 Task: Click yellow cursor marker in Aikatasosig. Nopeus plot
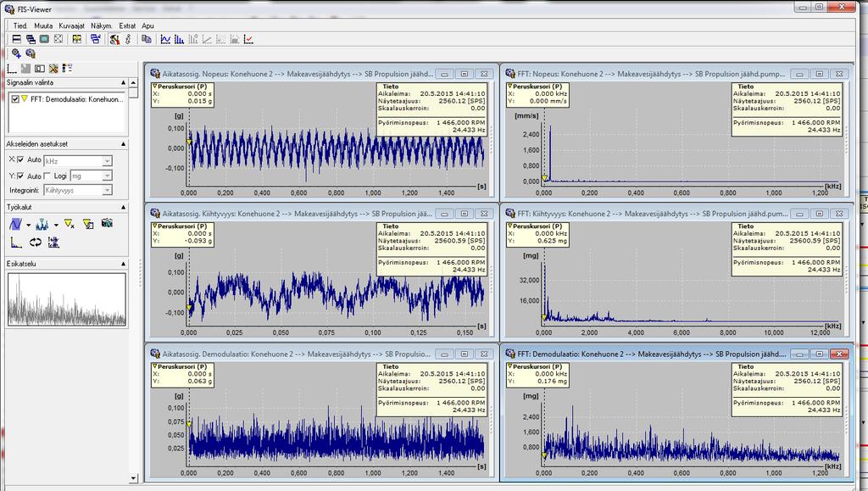pyautogui.click(x=189, y=142)
